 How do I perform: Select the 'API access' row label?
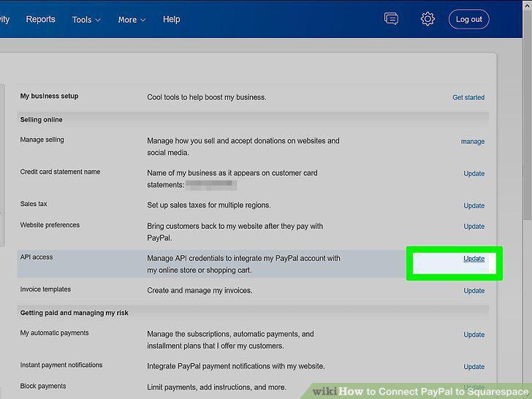click(37, 257)
